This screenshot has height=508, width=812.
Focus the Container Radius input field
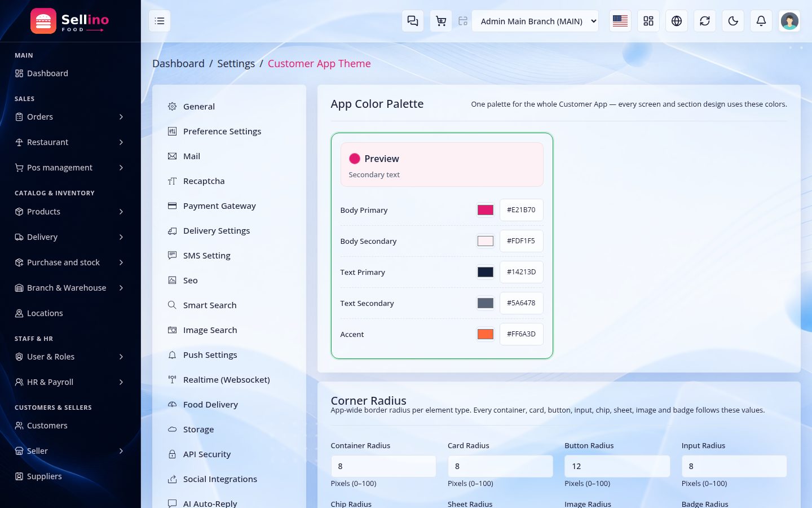pos(383,466)
